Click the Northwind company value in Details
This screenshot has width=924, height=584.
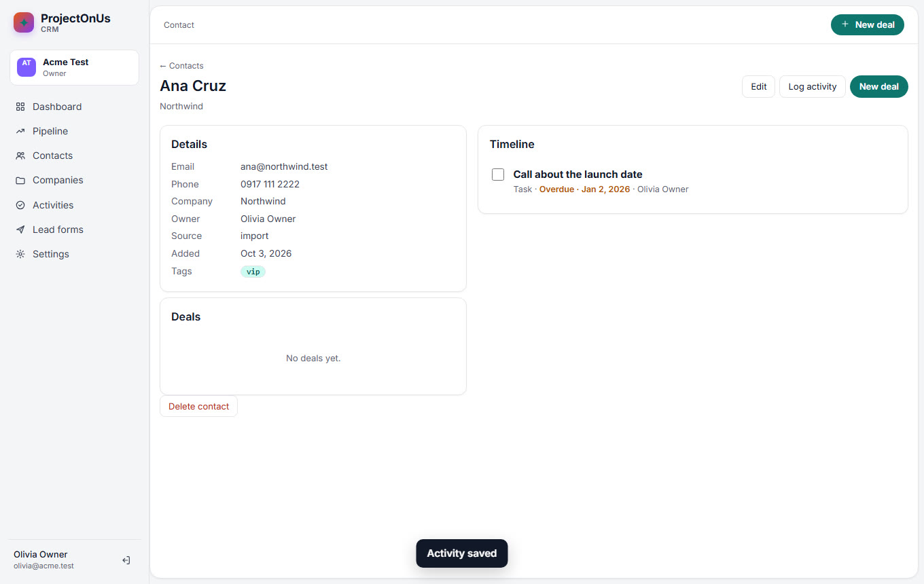(263, 201)
